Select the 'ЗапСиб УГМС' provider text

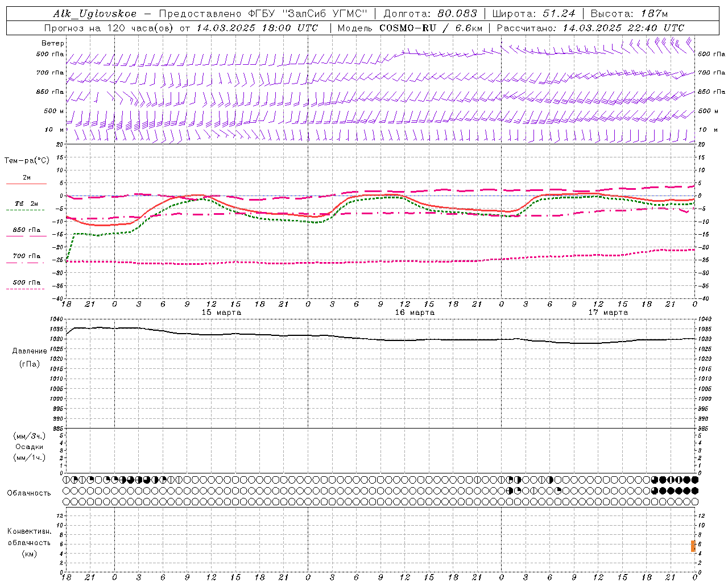coord(325,14)
